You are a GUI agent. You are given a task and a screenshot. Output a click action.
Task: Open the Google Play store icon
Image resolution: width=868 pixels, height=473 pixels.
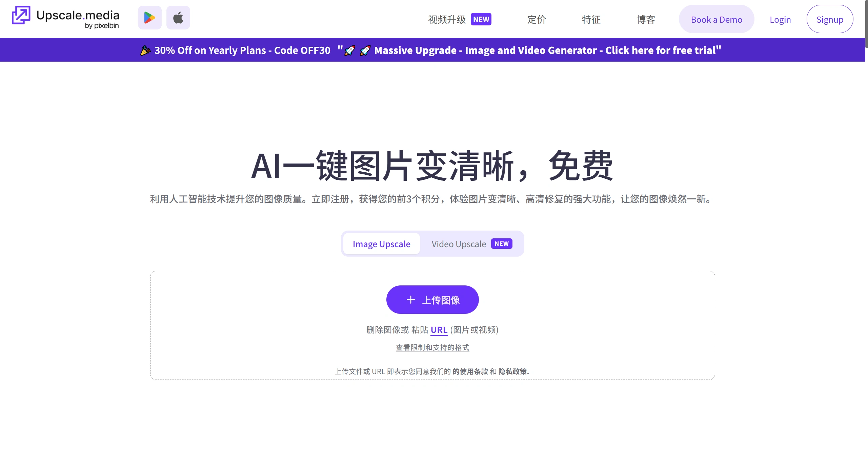[149, 18]
